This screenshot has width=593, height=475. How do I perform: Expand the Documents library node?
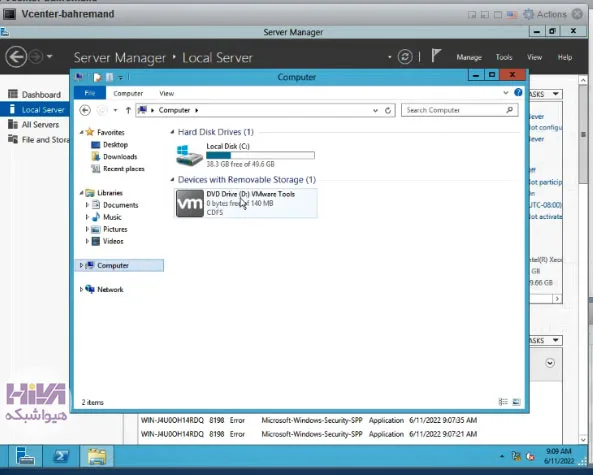[87, 205]
